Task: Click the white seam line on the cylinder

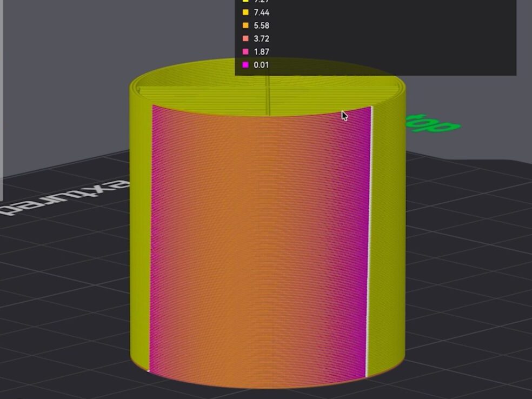Action: 369,243
